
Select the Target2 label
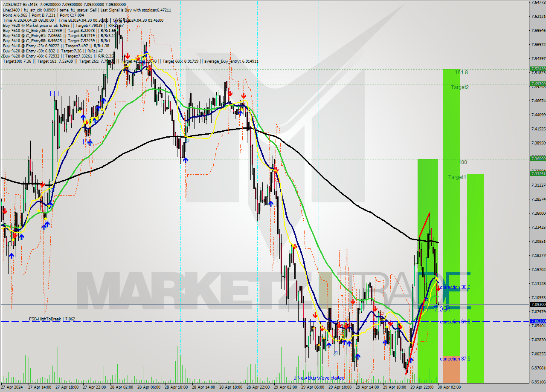pyautogui.click(x=459, y=87)
